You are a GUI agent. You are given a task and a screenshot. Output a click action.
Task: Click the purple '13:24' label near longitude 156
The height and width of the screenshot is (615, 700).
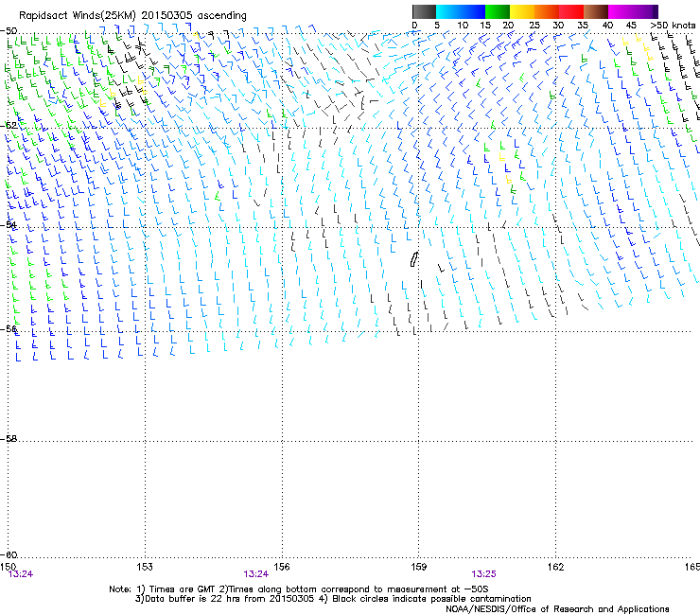coord(255,574)
